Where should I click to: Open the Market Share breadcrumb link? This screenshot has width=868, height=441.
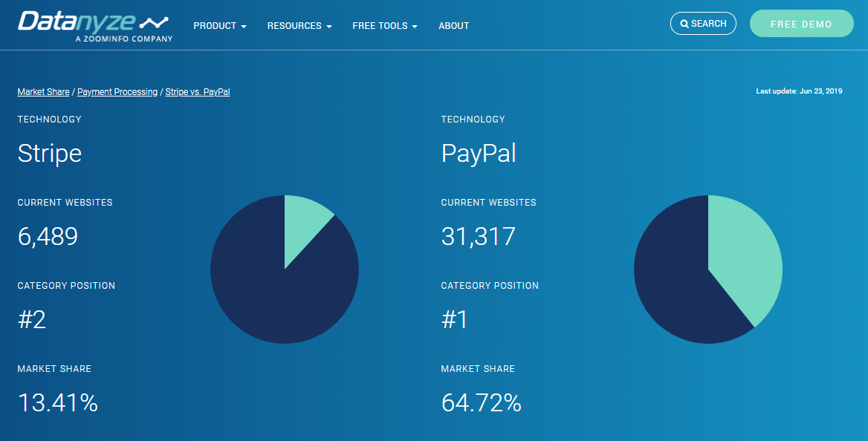pyautogui.click(x=43, y=92)
